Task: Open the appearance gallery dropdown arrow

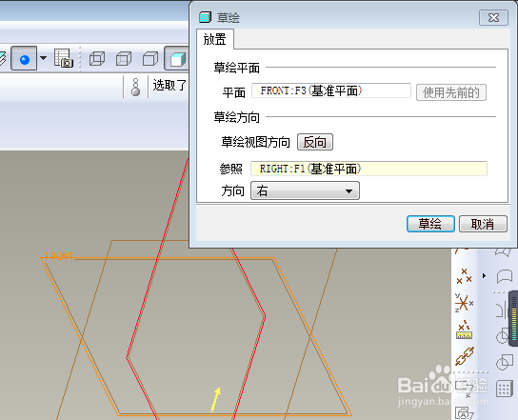Action: click(43, 58)
